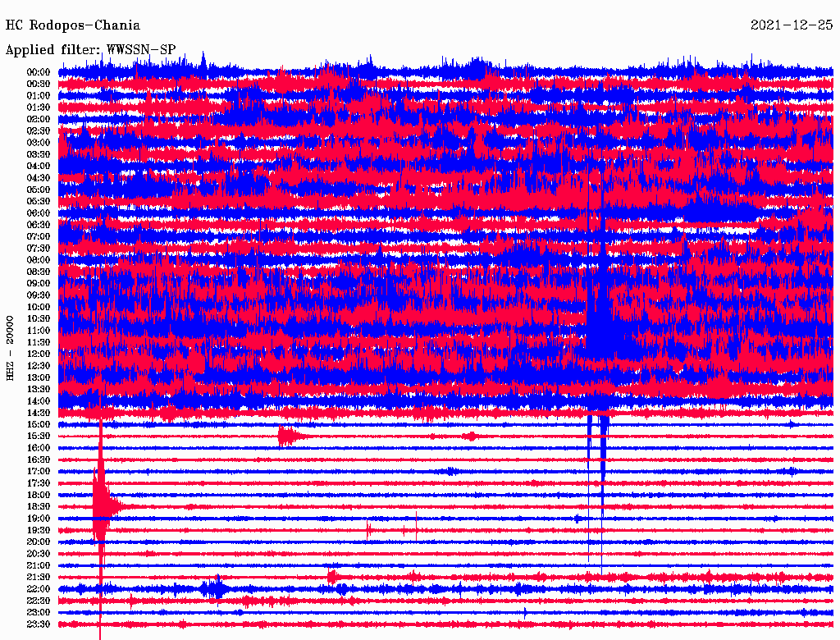This screenshot has width=840, height=640.
Task: Select the 00:30 time label
Action: pos(39,84)
